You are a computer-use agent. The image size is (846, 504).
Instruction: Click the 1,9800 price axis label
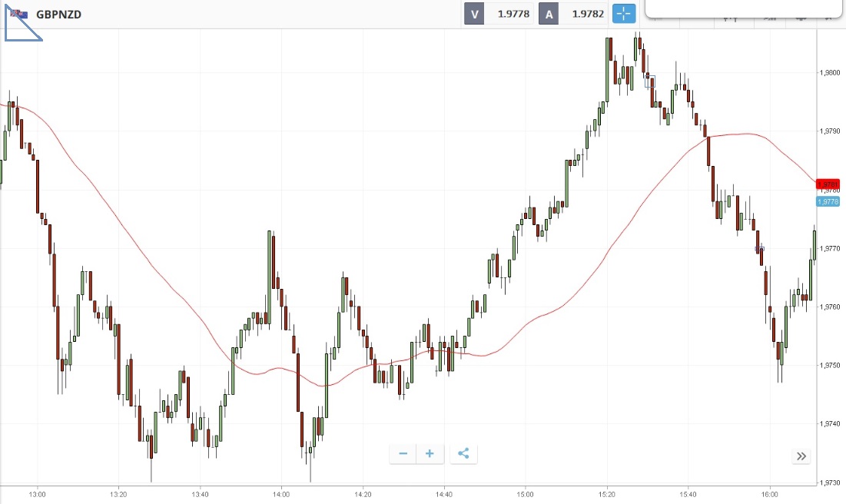[831, 73]
